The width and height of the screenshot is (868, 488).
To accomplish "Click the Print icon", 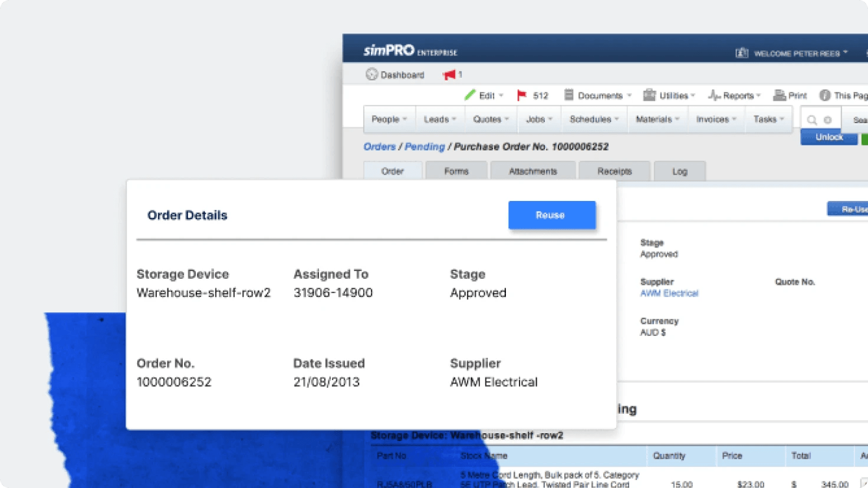I will pyautogui.click(x=780, y=95).
